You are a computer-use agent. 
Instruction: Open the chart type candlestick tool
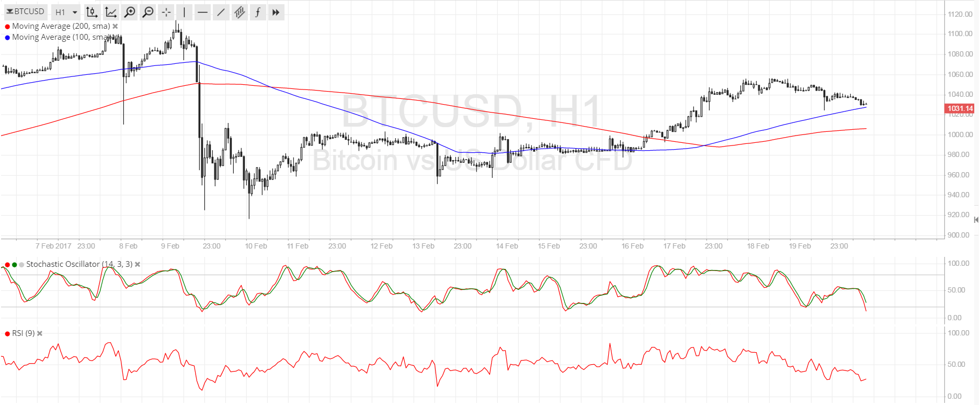click(x=92, y=12)
